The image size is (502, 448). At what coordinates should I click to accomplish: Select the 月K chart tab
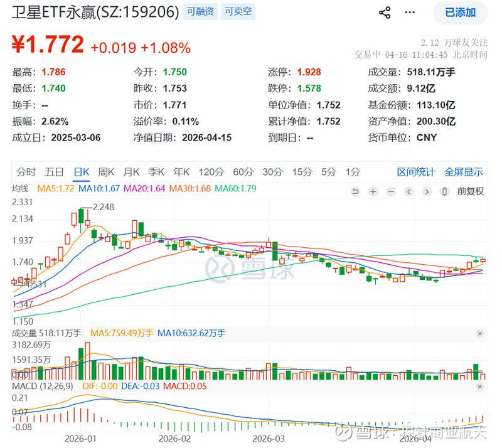click(x=131, y=172)
